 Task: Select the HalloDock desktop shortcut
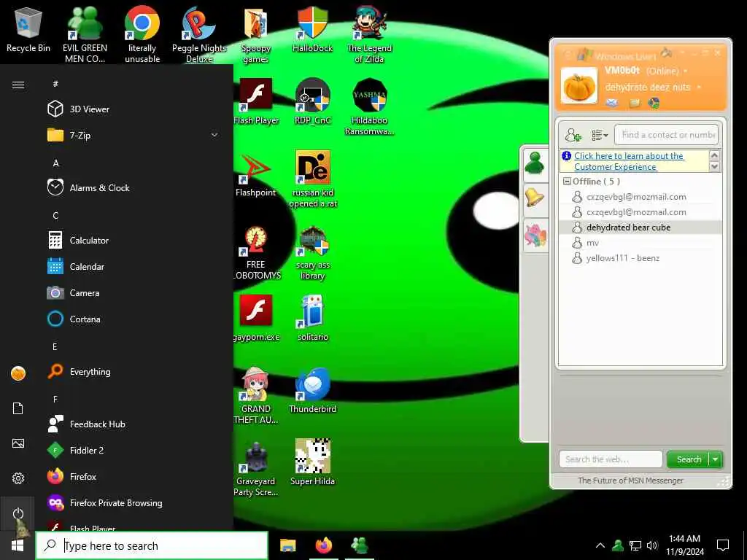[x=312, y=29]
